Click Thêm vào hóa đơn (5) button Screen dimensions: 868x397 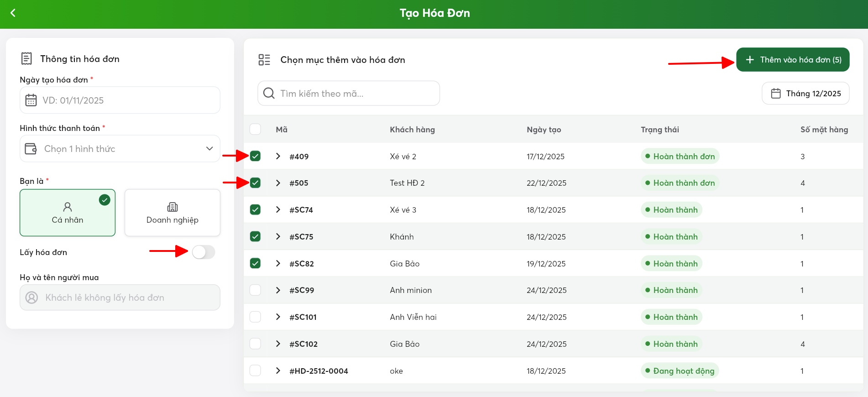click(x=792, y=60)
